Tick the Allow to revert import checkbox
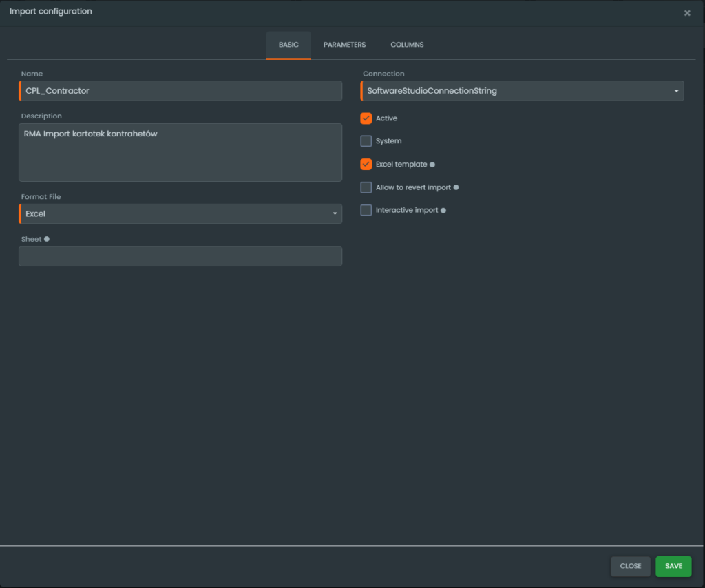This screenshot has height=588, width=705. point(366,187)
